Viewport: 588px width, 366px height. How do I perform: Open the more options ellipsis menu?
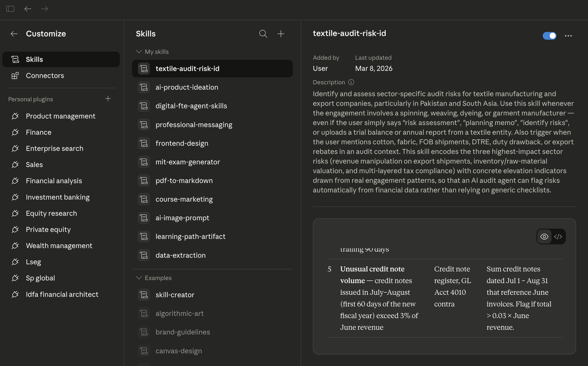(568, 36)
